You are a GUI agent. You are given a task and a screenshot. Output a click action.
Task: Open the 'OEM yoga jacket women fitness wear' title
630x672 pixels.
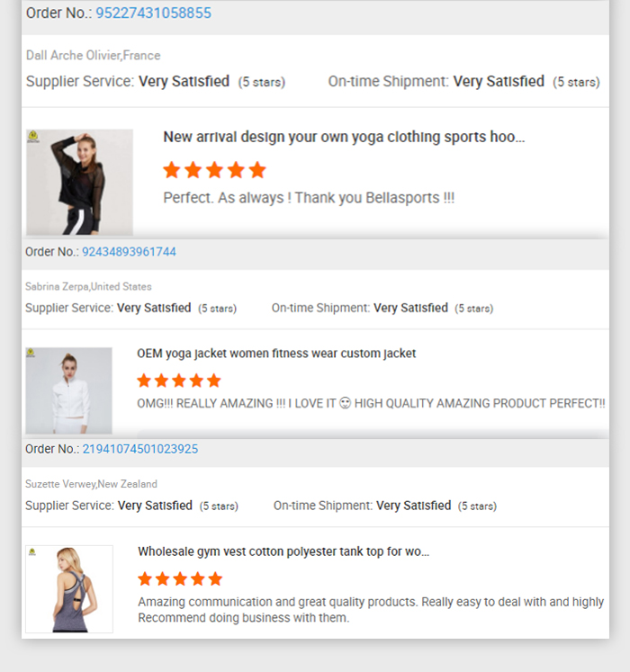276,354
